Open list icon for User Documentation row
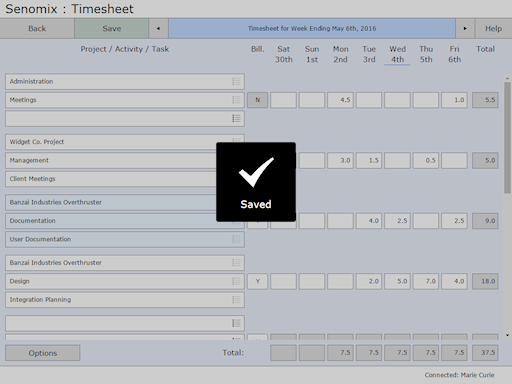This screenshot has width=512, height=384. [x=236, y=239]
